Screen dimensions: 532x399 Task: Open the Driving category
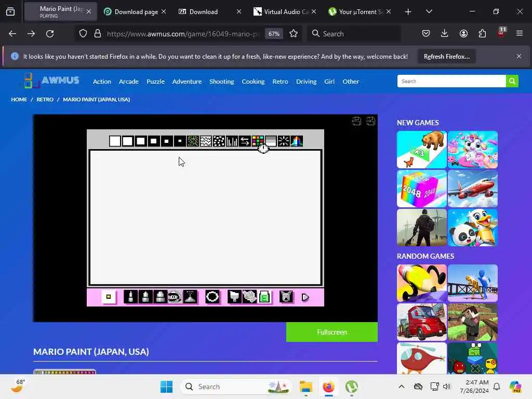point(306,82)
